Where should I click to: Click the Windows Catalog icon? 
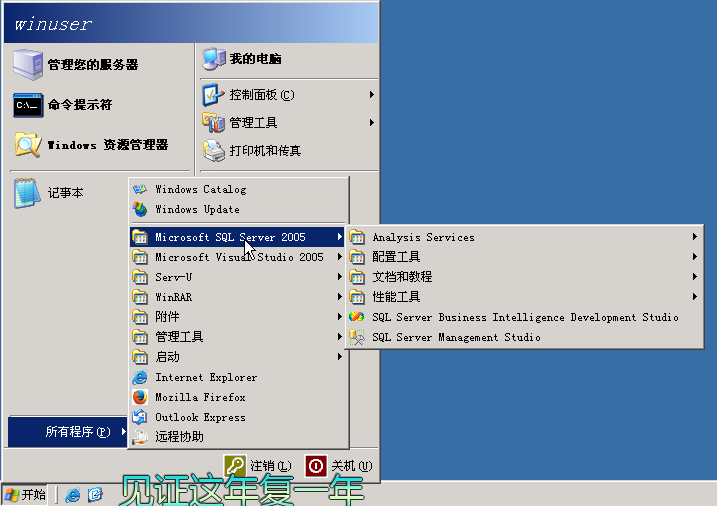tap(140, 189)
